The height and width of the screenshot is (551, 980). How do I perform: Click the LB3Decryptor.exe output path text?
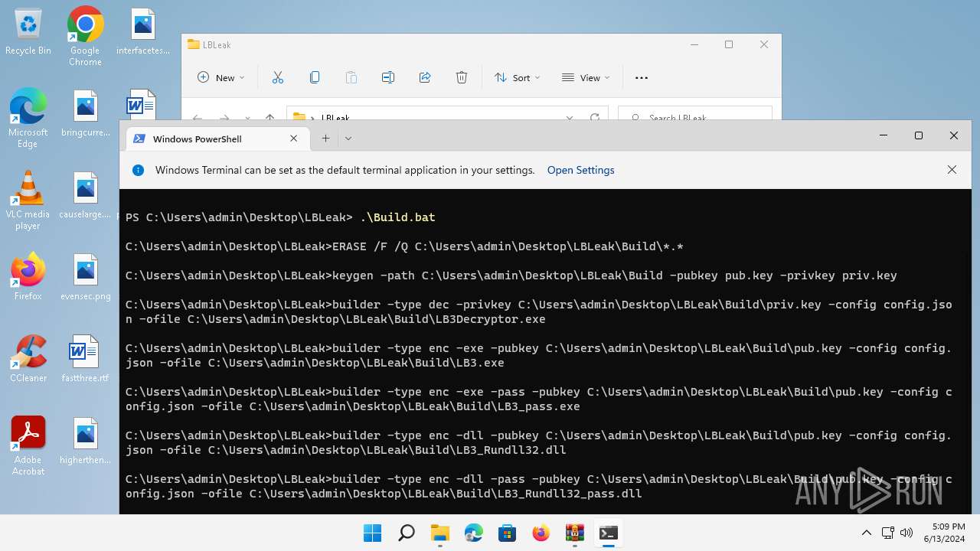pos(367,319)
